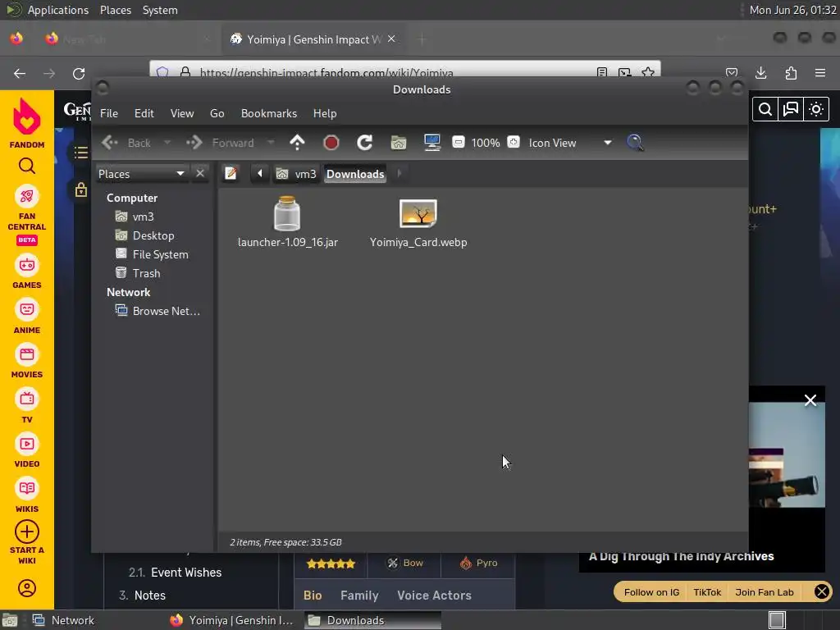Open Family tab on wiki
This screenshot has width=840, height=630.
[x=359, y=596]
